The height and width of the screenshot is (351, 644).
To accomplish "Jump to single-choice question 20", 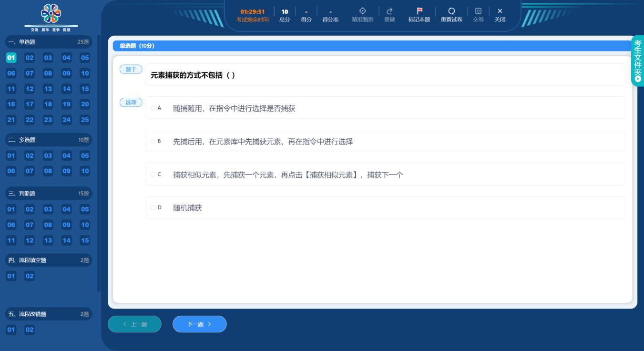I will click(x=85, y=104).
